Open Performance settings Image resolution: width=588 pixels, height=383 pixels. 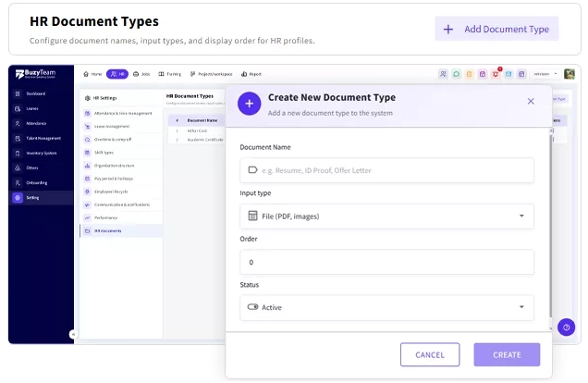tap(121, 218)
